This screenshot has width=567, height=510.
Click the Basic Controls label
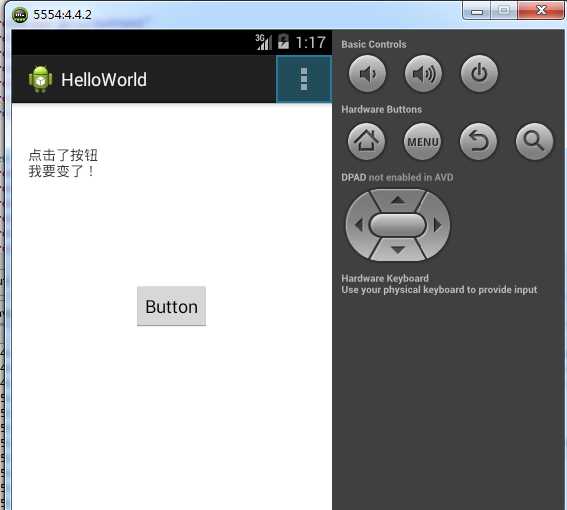374,44
